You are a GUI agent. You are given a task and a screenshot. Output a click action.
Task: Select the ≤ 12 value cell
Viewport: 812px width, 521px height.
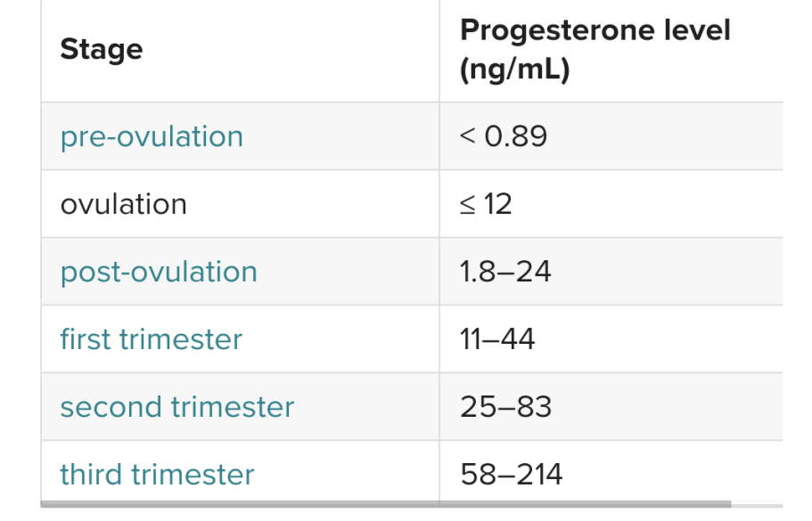(x=611, y=204)
